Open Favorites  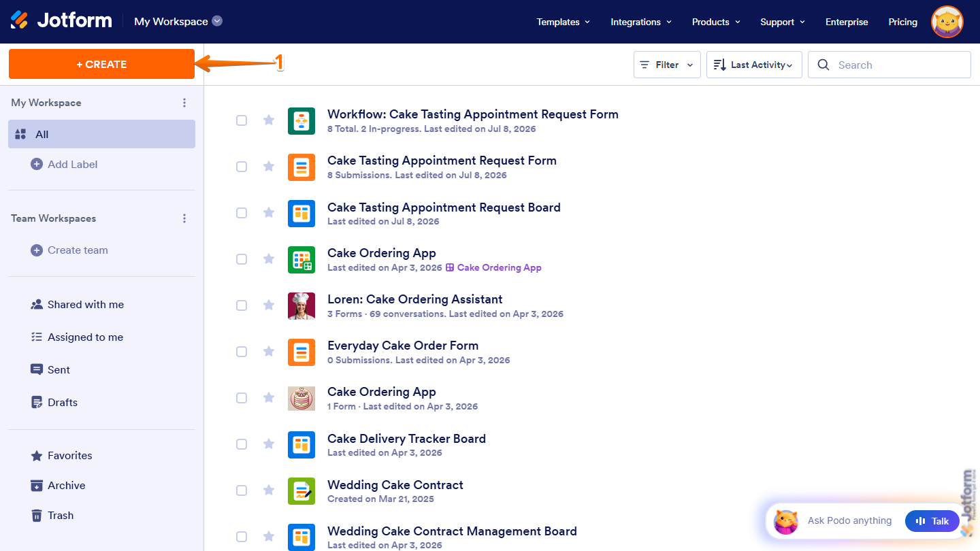[61, 456]
